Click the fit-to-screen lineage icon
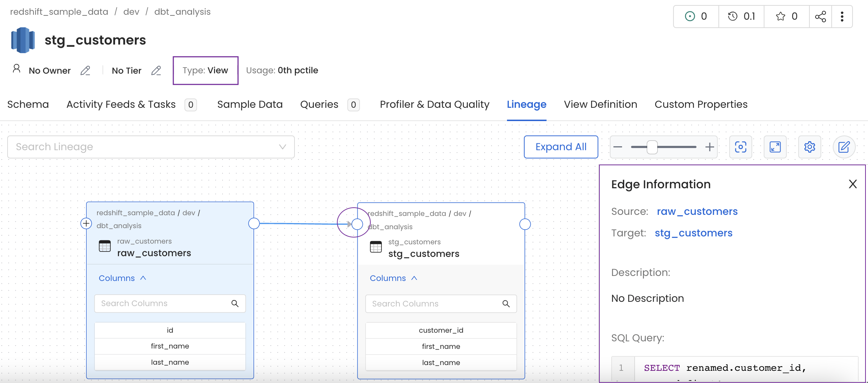This screenshot has height=383, width=868. [x=741, y=147]
